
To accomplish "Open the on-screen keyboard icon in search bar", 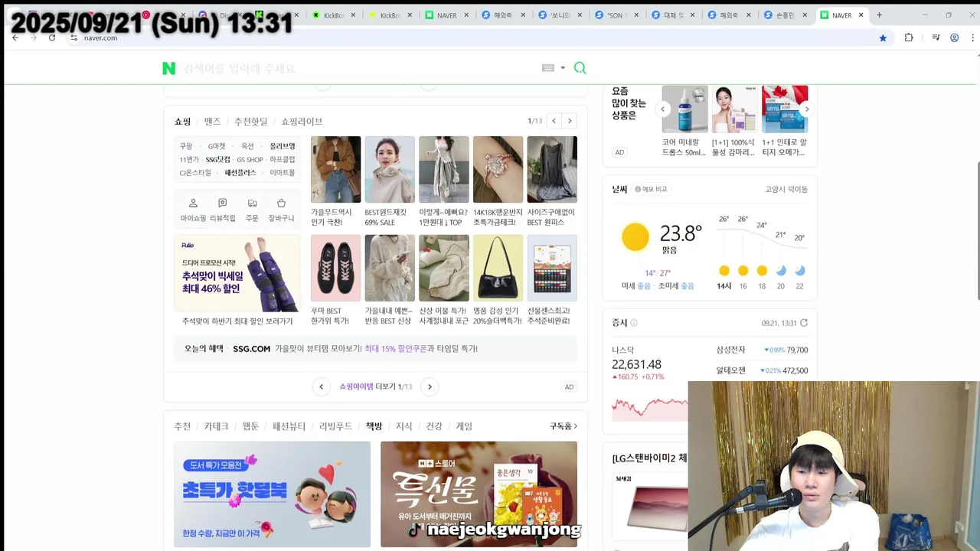I will [x=548, y=68].
